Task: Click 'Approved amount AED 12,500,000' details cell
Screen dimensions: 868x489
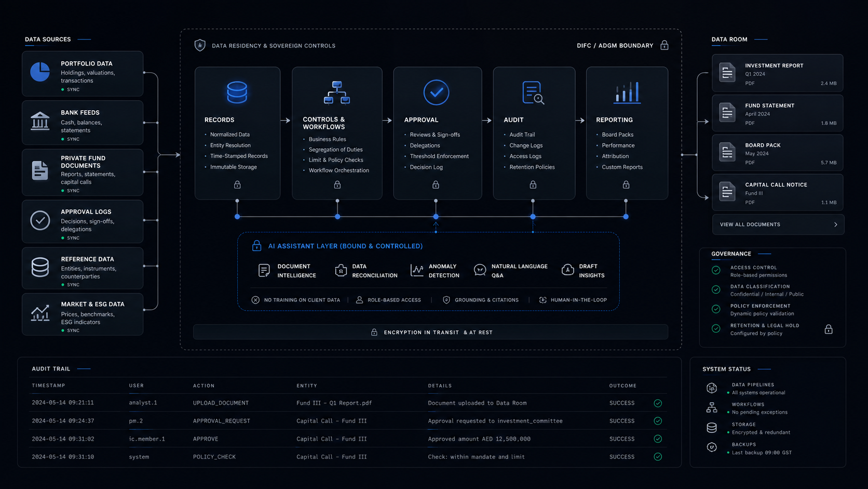Action: (479, 439)
